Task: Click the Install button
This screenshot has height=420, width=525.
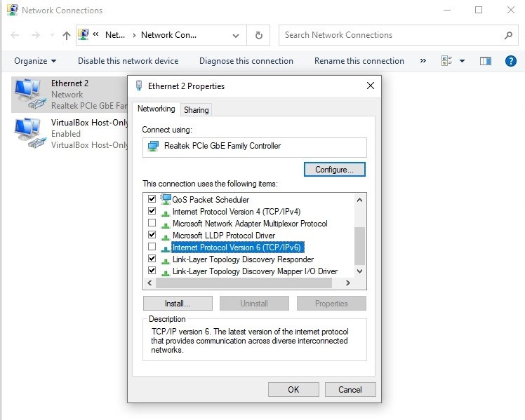Action: 178,304
